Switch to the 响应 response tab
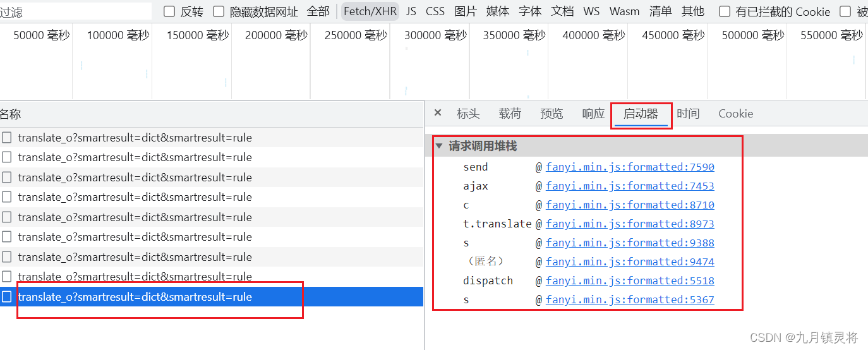 [x=593, y=114]
